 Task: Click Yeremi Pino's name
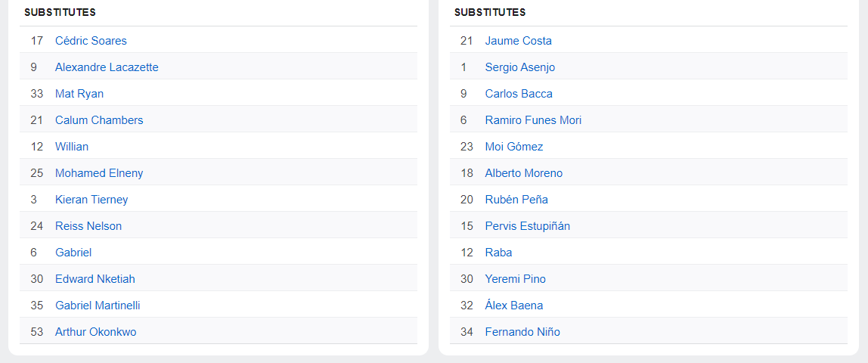click(x=516, y=279)
